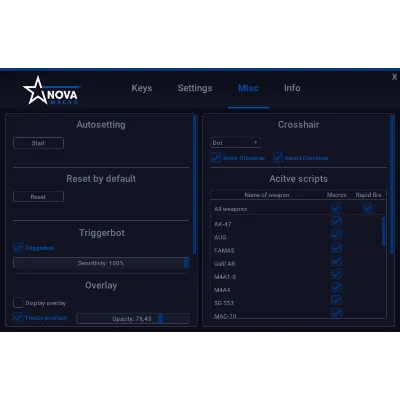This screenshot has height=400, width=400.
Task: Enable the Display overlay checkbox
Action: [18, 303]
